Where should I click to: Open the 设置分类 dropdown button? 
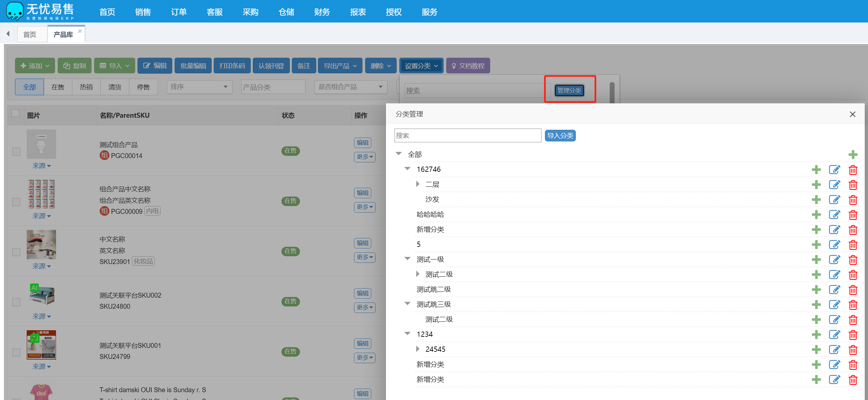[x=421, y=66]
